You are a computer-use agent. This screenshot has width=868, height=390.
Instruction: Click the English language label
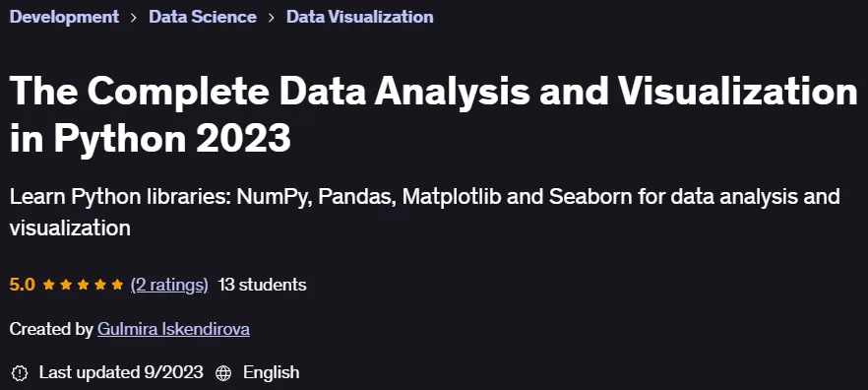pyautogui.click(x=272, y=372)
